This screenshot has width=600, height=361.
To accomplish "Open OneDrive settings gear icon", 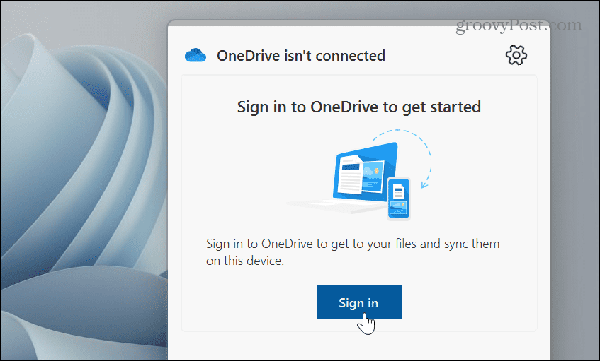I will point(516,56).
